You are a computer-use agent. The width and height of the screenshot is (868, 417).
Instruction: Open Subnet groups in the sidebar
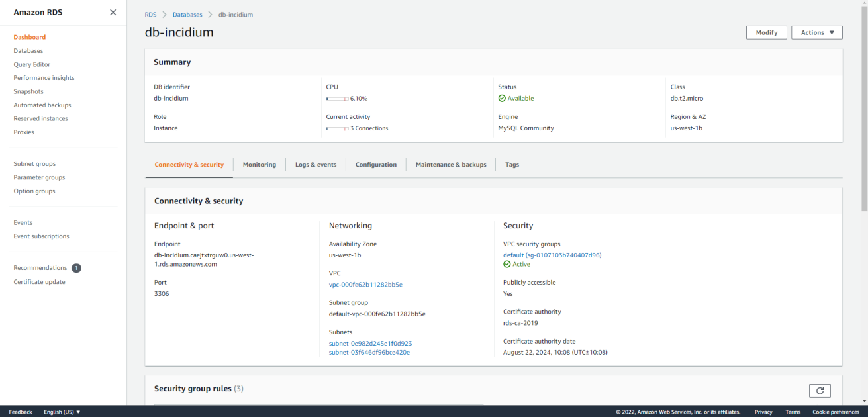34,164
